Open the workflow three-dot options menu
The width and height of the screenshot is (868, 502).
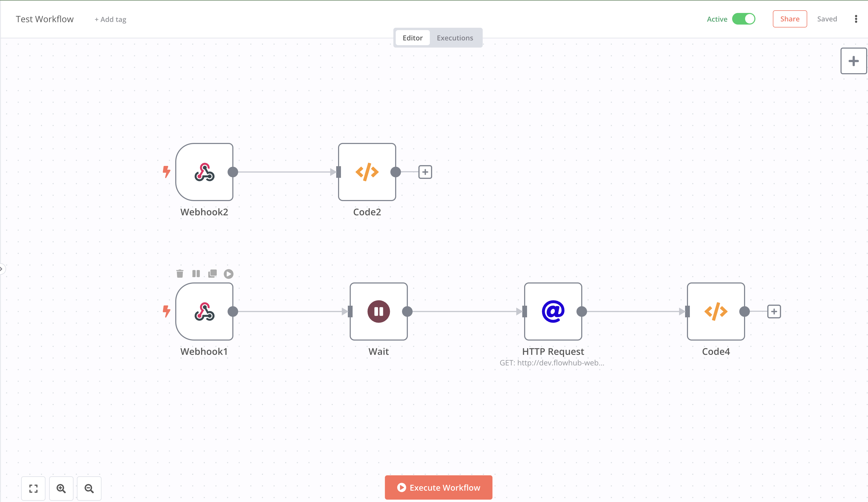coord(856,19)
